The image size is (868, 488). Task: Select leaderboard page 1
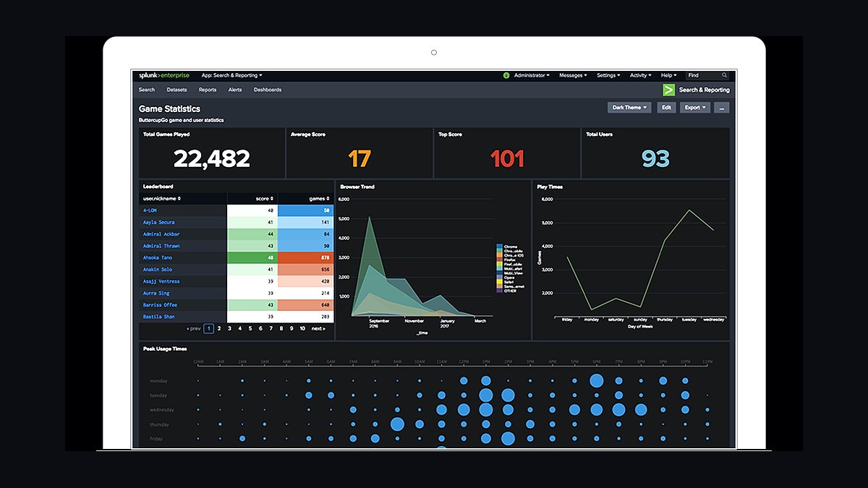[208, 328]
